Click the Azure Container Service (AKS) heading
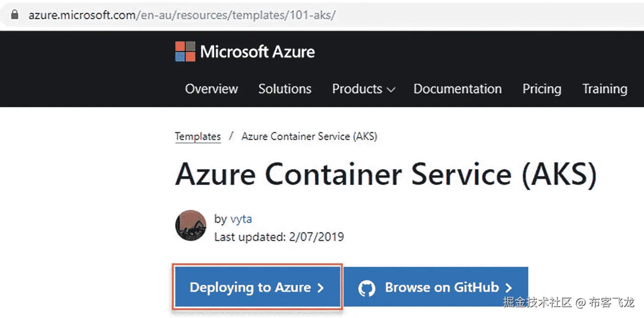 click(x=386, y=175)
